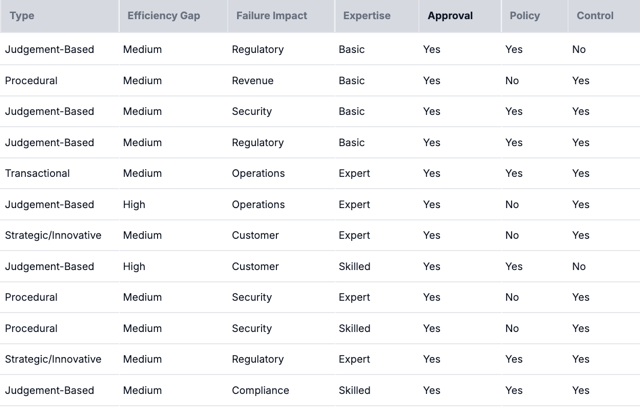Select the Compliance failure impact cell

click(x=260, y=390)
